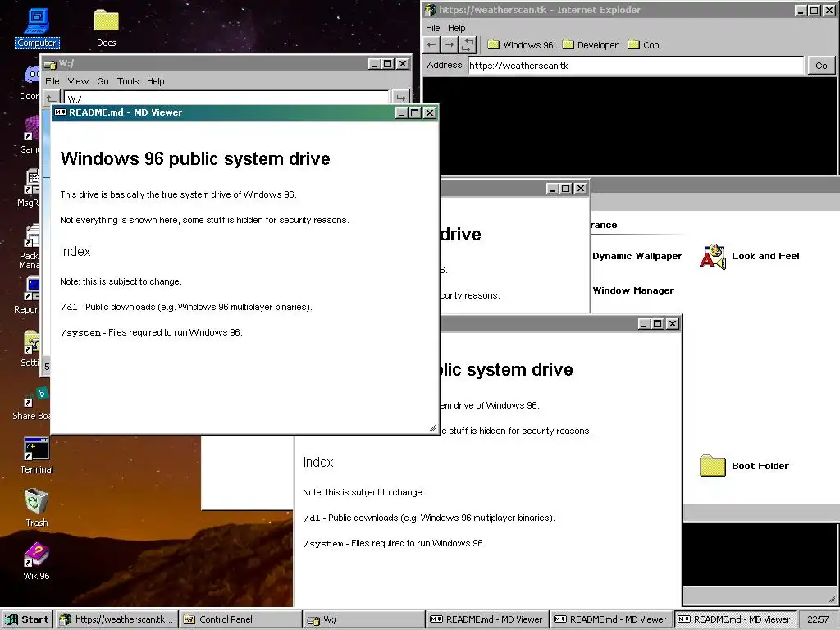The height and width of the screenshot is (630, 840).
Task: Open Share Board desktop shortcut
Action: 32,404
